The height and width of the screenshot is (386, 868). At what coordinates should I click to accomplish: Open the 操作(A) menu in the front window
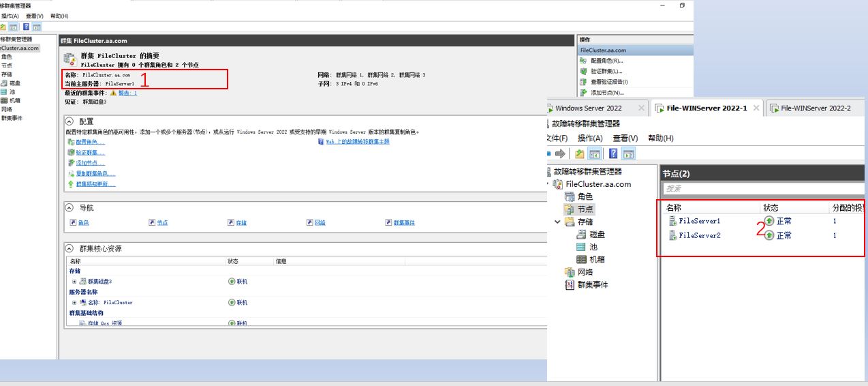590,138
